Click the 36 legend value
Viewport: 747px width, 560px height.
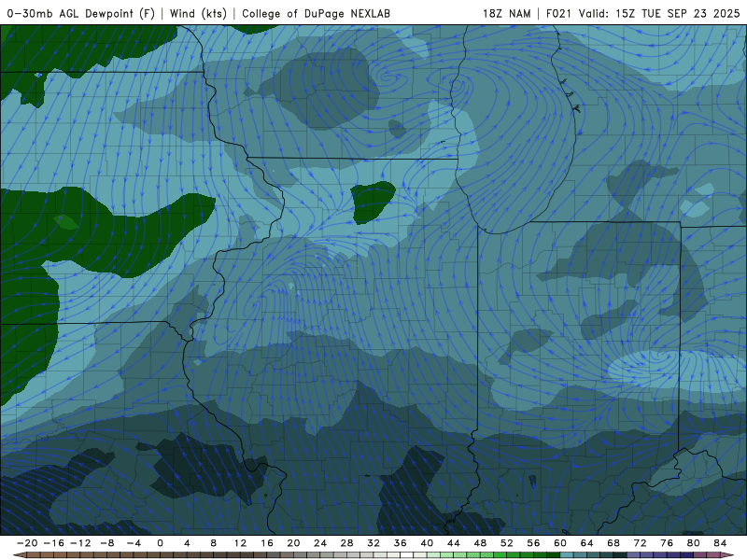[x=401, y=543]
